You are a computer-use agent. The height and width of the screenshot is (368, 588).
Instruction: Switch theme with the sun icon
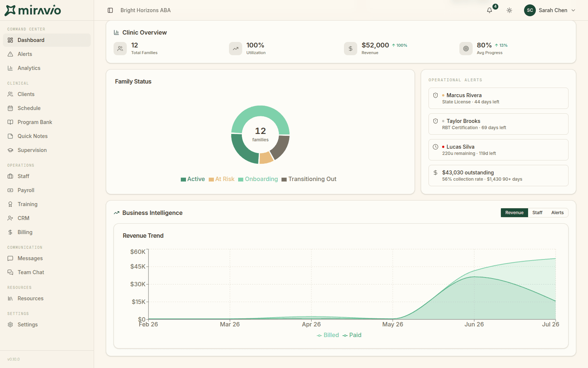click(x=509, y=10)
